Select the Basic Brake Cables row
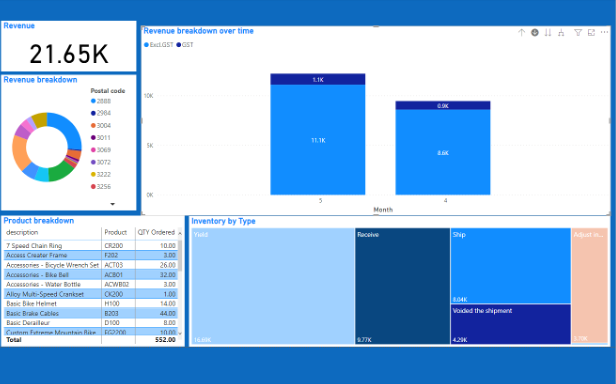The height and width of the screenshot is (384, 616). [x=91, y=313]
